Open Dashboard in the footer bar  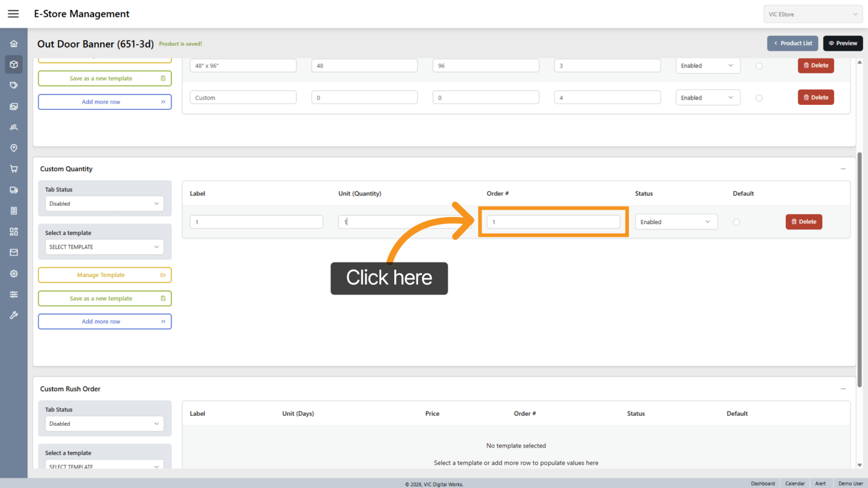tap(763, 483)
